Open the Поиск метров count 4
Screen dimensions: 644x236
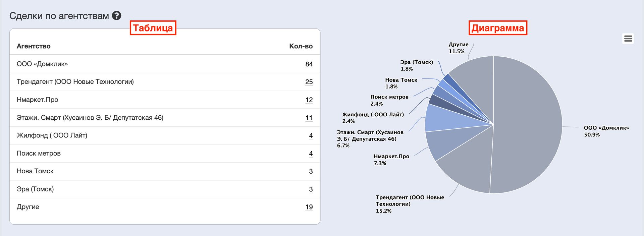pos(311,154)
